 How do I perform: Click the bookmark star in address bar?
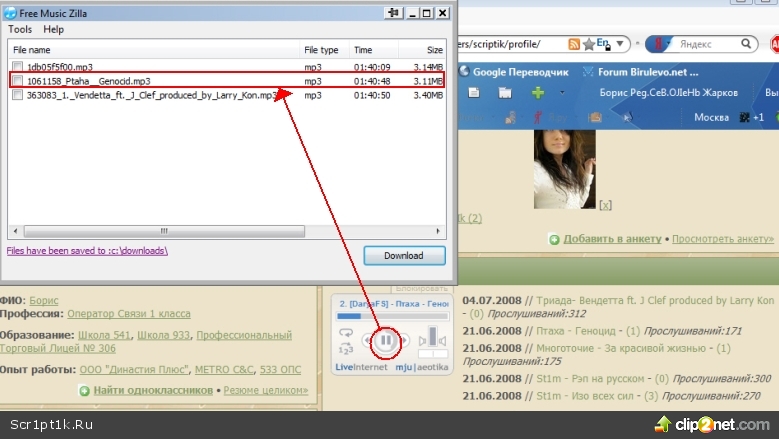tap(589, 45)
